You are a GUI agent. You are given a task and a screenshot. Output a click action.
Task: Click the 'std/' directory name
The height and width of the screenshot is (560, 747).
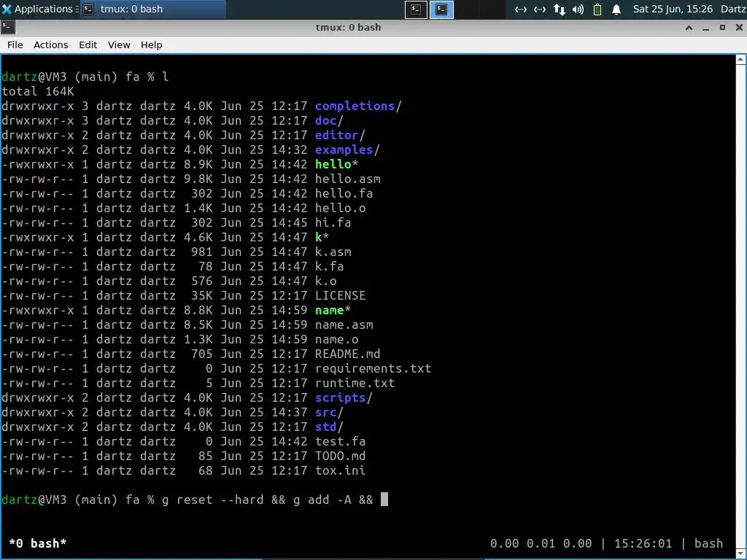point(329,427)
